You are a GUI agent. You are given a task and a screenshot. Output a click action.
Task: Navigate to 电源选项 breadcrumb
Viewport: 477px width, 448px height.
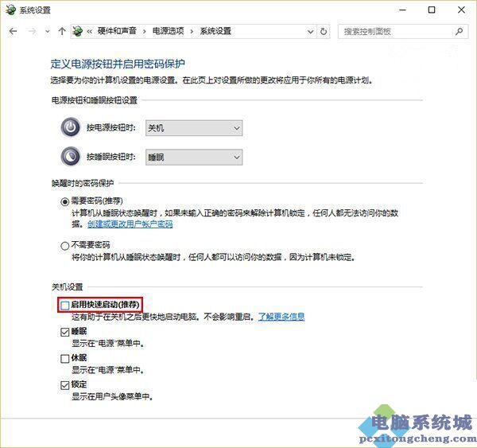coord(168,31)
